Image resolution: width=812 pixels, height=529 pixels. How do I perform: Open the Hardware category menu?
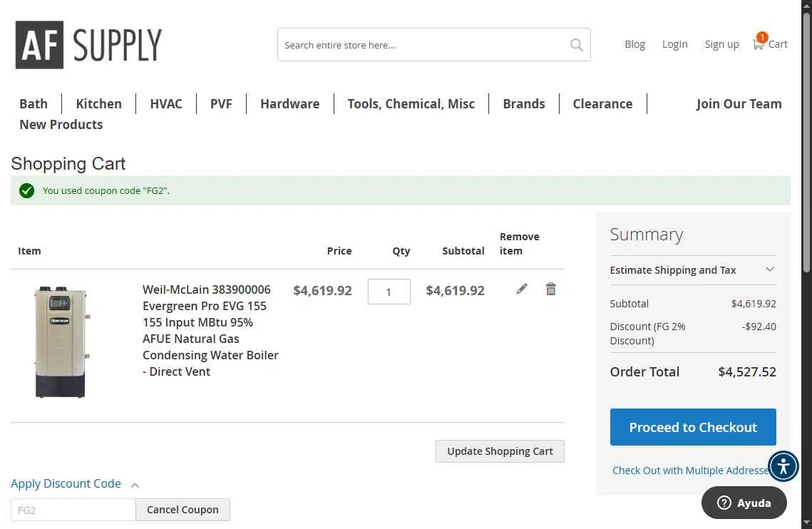290,103
